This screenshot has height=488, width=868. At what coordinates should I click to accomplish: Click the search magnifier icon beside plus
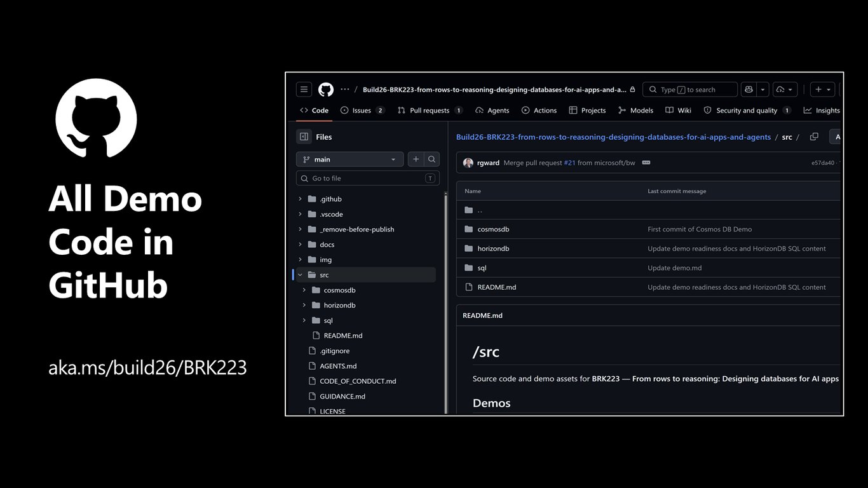431,159
